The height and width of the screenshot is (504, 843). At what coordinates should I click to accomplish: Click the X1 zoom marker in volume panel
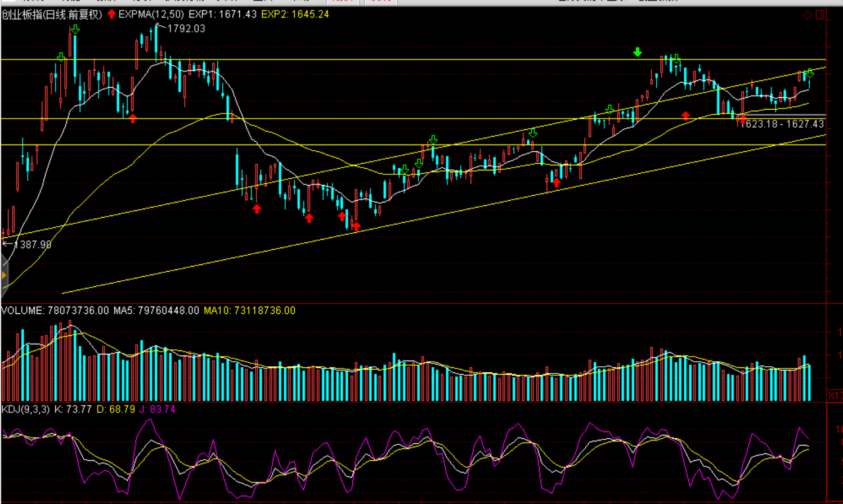[x=835, y=396]
